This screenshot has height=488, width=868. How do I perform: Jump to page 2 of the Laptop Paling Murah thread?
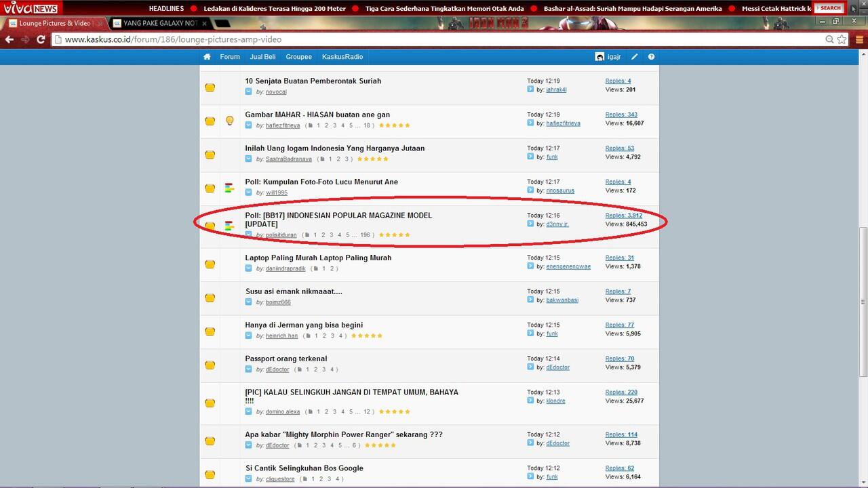coord(332,269)
